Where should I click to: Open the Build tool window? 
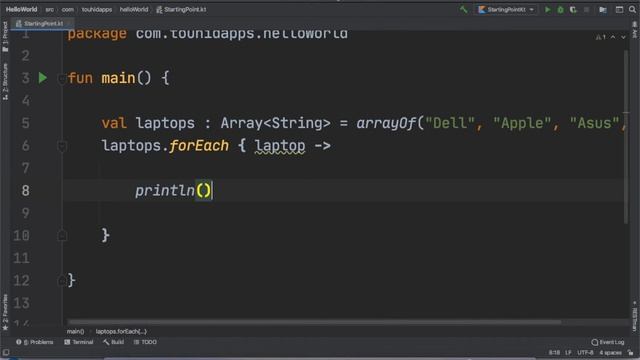(x=113, y=342)
